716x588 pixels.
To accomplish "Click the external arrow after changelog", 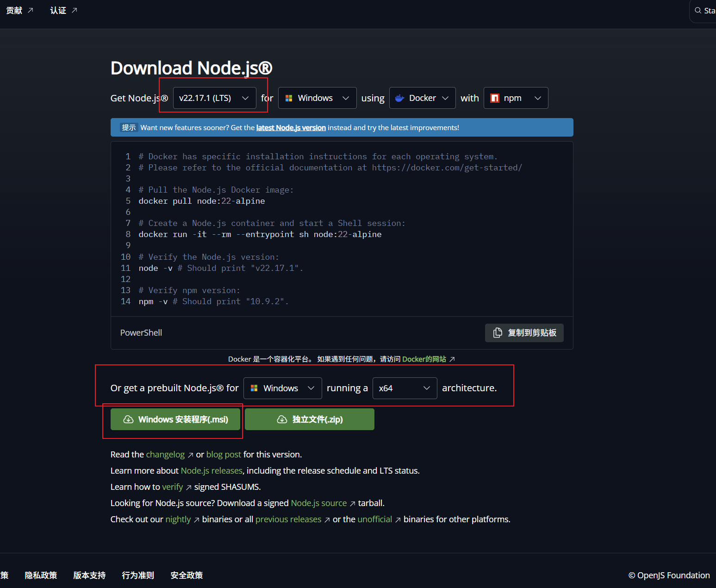I will (x=190, y=456).
